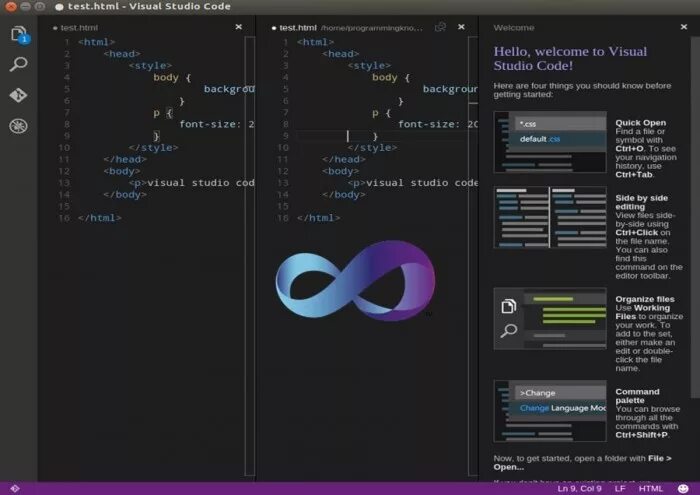Viewport: 700px width, 495px height.
Task: Activate the middle test.html editor tab
Action: [297, 28]
